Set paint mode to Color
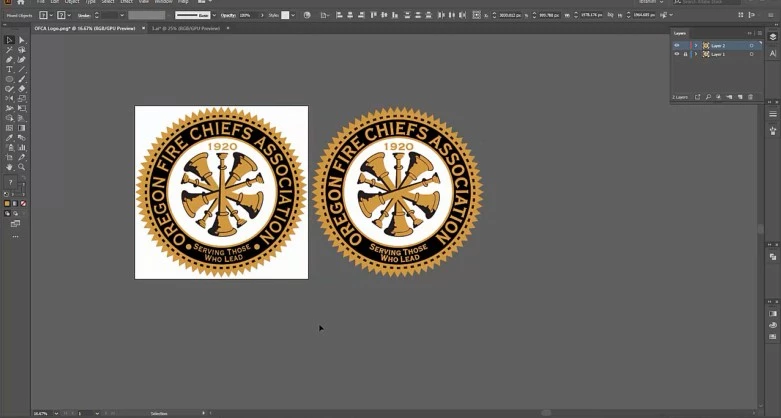Viewport: 781px width, 418px height. coord(7,204)
